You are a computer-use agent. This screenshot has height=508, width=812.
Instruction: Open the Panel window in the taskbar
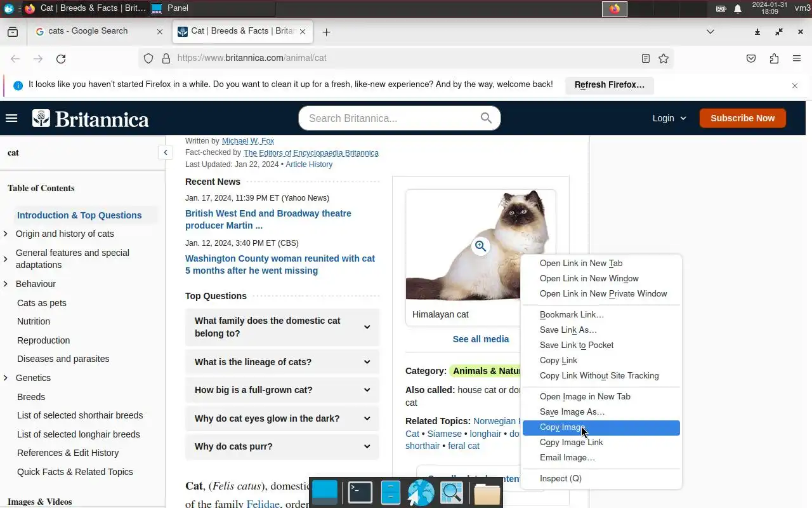point(213,8)
